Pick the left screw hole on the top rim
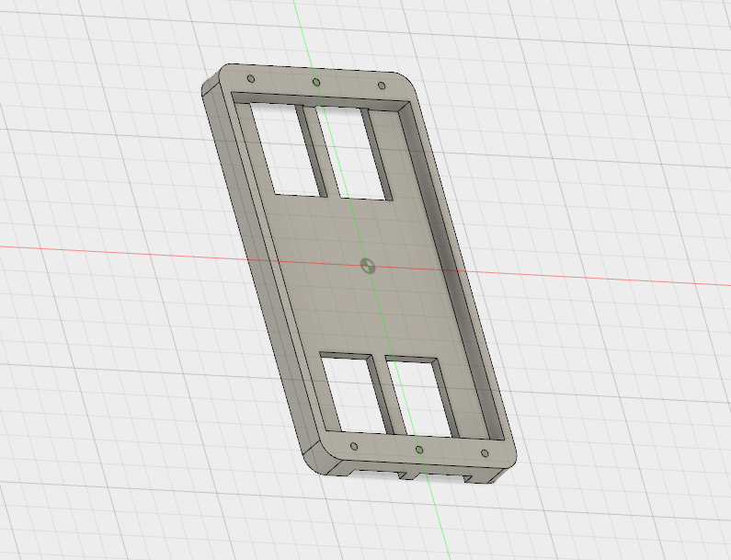The image size is (731, 560). (x=251, y=78)
